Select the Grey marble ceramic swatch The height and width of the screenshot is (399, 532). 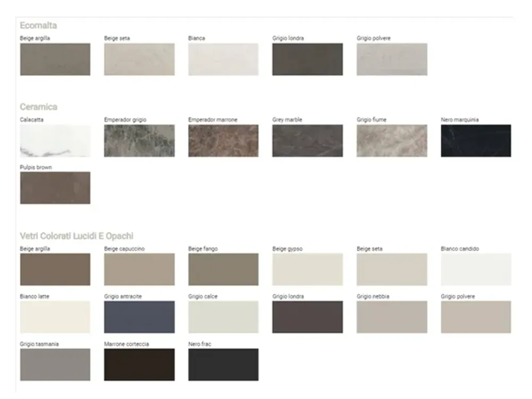pyautogui.click(x=307, y=141)
